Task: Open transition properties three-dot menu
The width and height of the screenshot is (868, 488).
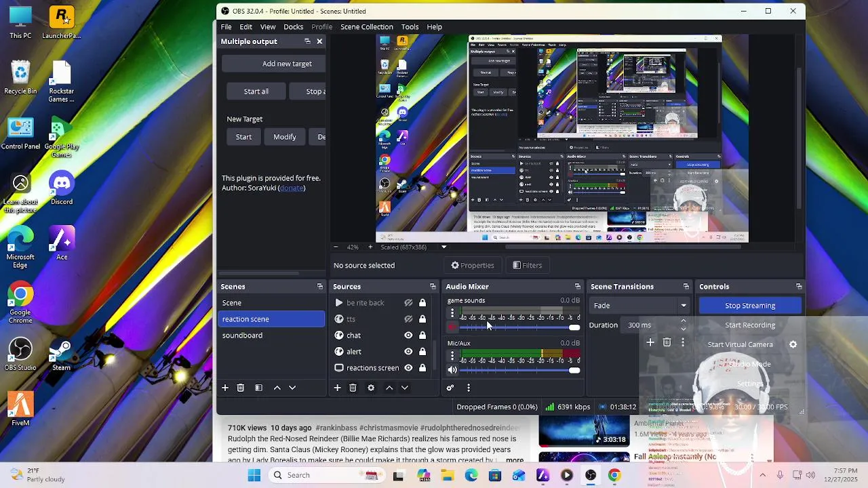Action: point(683,343)
